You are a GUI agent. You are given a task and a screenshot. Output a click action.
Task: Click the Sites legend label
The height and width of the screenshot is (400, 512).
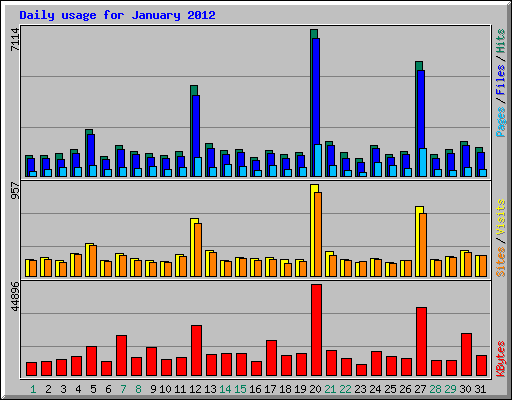(501, 262)
